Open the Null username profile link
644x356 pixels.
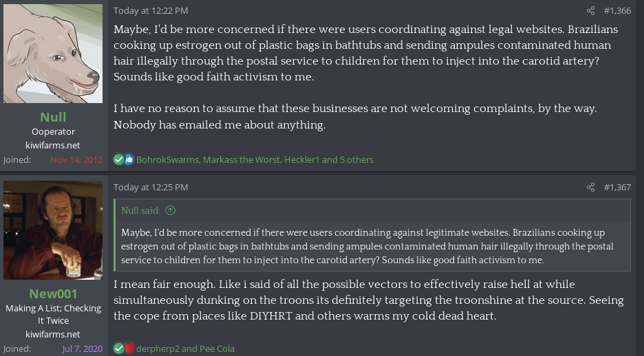point(53,117)
